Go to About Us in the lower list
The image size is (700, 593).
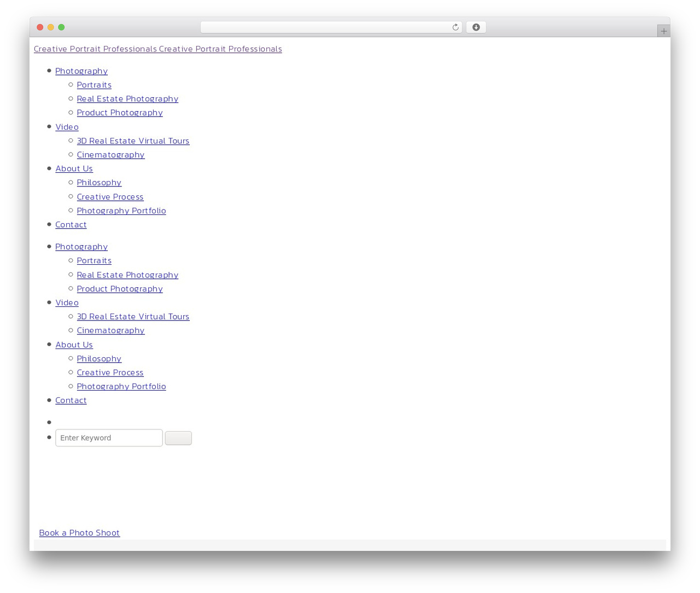point(74,345)
